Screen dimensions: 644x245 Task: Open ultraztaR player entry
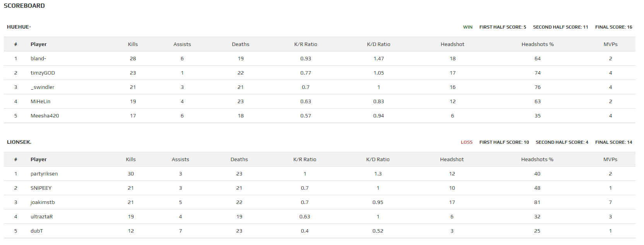pyautogui.click(x=42, y=217)
